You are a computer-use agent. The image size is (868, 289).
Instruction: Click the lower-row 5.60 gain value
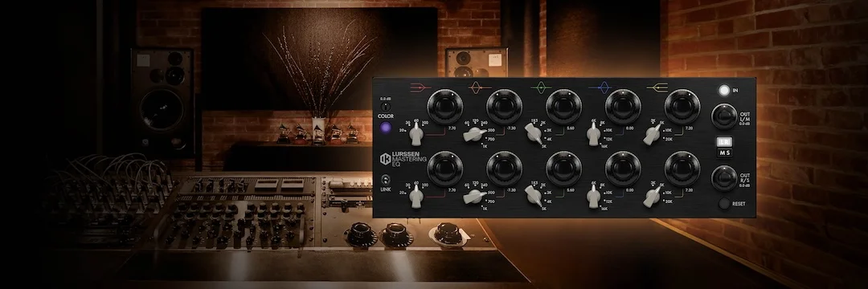click(570, 190)
